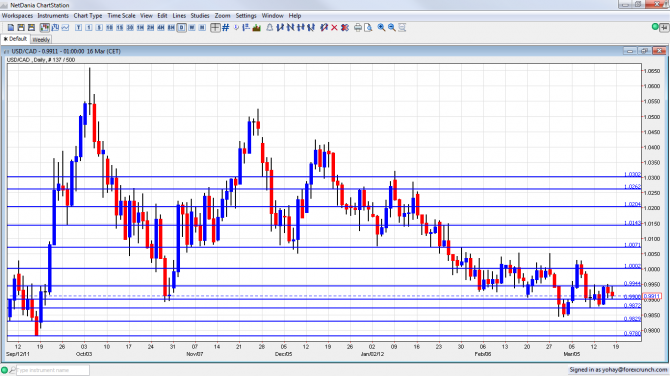Viewport: 670px width, 376px height.
Task: Open the Studies menu
Action: [x=200, y=16]
